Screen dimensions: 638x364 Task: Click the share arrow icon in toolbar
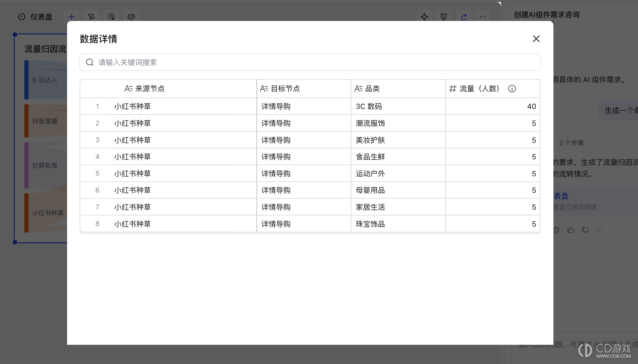(464, 17)
